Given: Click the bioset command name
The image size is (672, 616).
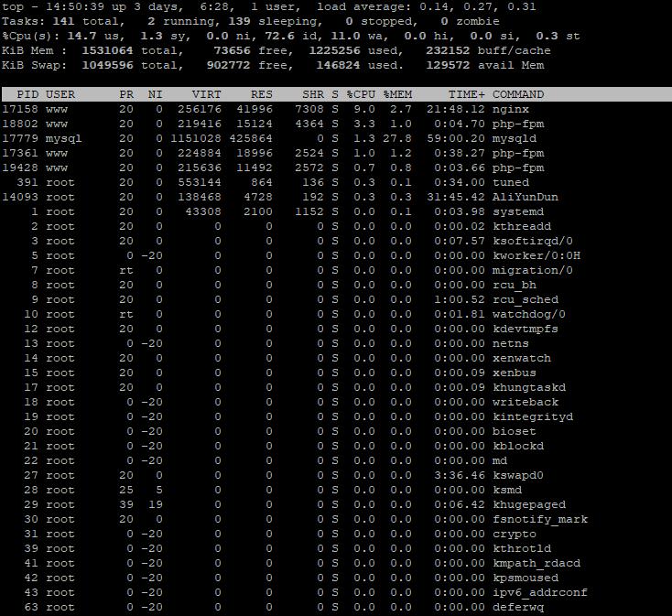Looking at the screenshot, I should click(515, 431).
